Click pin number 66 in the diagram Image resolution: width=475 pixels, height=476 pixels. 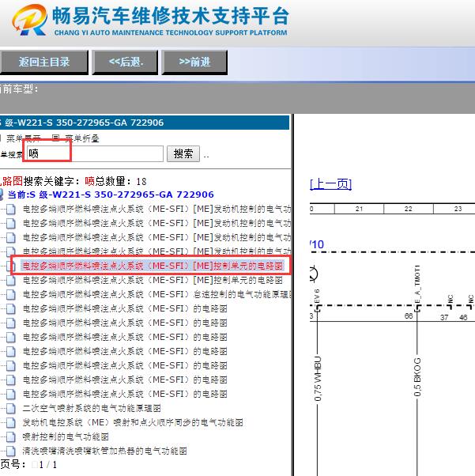pos(409,316)
